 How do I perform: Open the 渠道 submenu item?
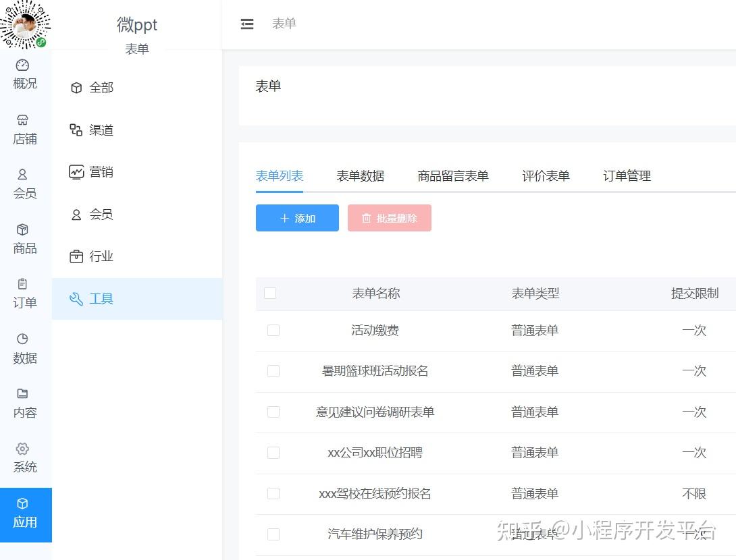tap(91, 130)
